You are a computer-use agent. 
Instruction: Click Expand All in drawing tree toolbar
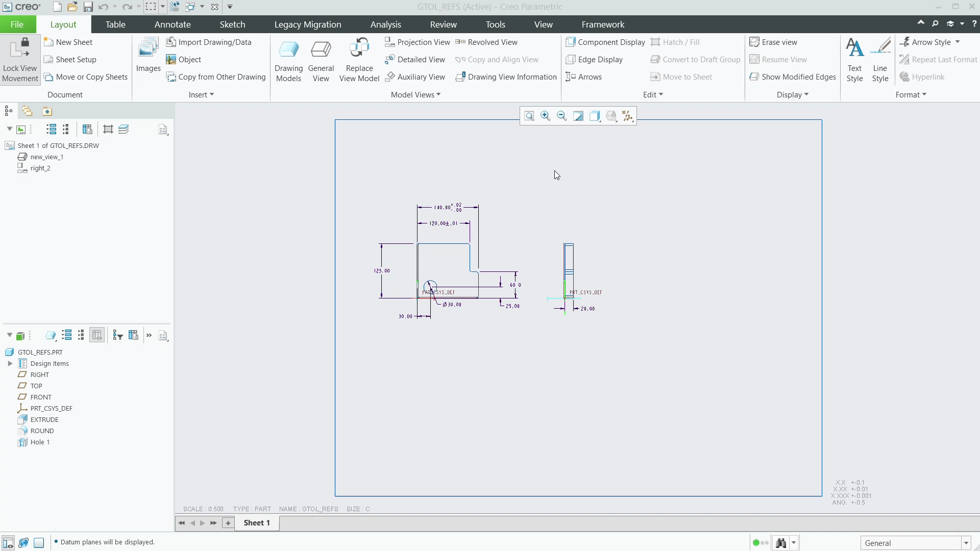[x=51, y=130]
